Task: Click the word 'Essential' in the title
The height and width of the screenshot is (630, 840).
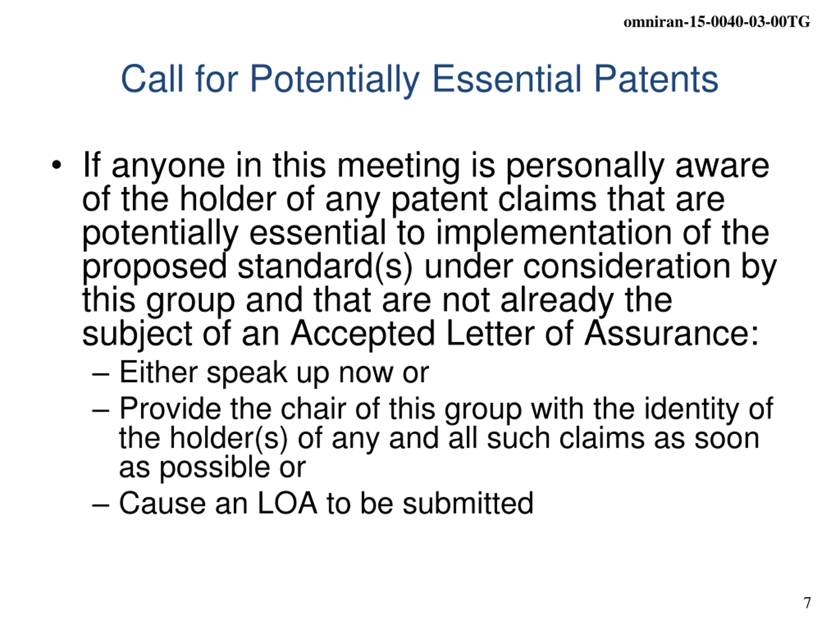Action: point(507,79)
